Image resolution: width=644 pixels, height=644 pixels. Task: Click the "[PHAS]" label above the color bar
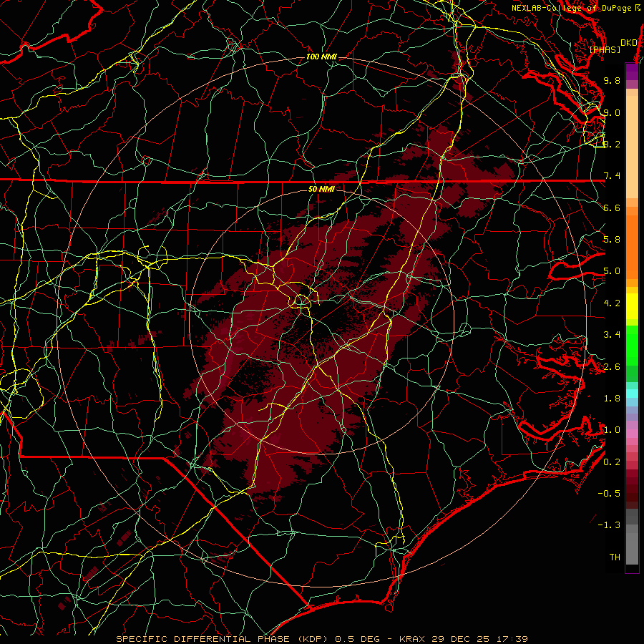click(x=605, y=49)
